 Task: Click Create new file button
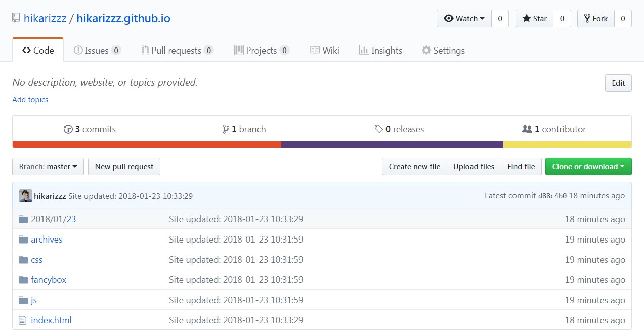click(414, 166)
